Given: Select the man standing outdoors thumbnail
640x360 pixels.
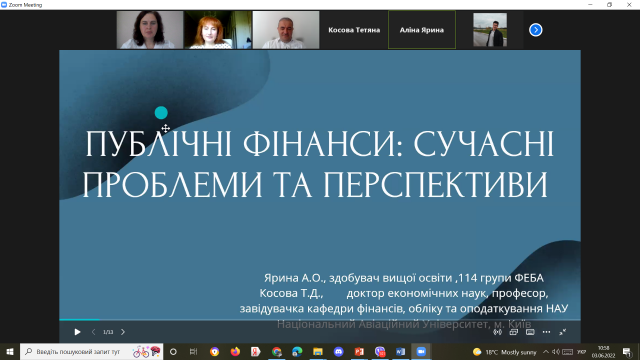Looking at the screenshot, I should [x=490, y=30].
